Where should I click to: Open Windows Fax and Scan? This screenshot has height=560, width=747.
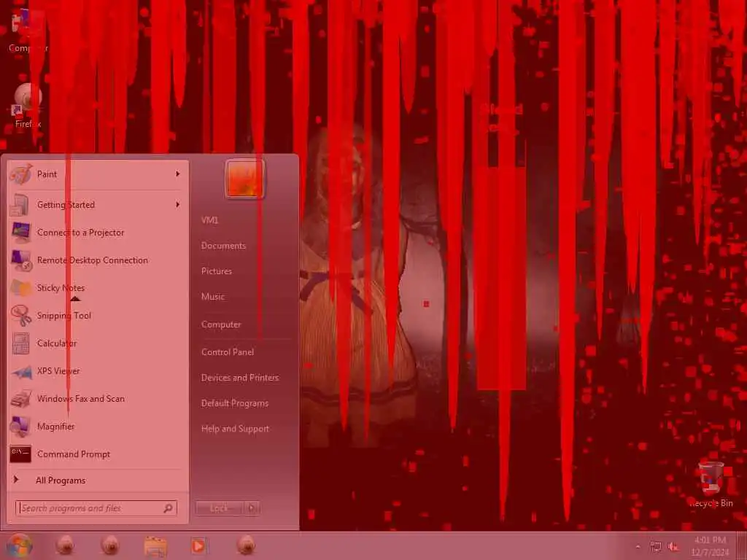click(98, 399)
